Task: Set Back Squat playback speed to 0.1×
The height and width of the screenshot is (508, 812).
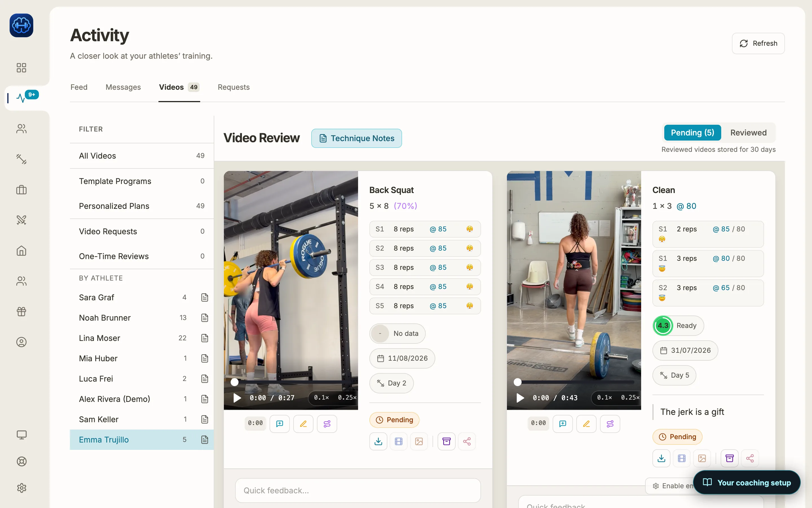Action: (321, 397)
